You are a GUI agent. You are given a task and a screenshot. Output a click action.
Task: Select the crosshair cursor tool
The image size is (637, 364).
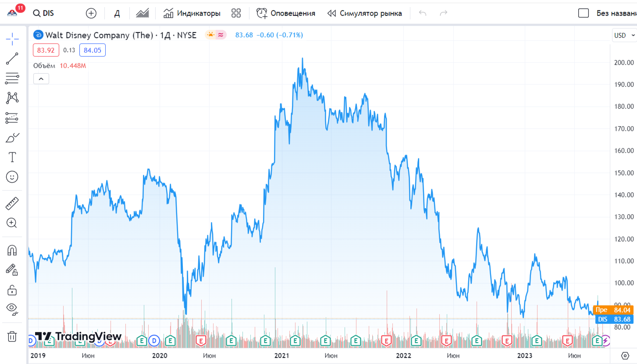point(12,39)
